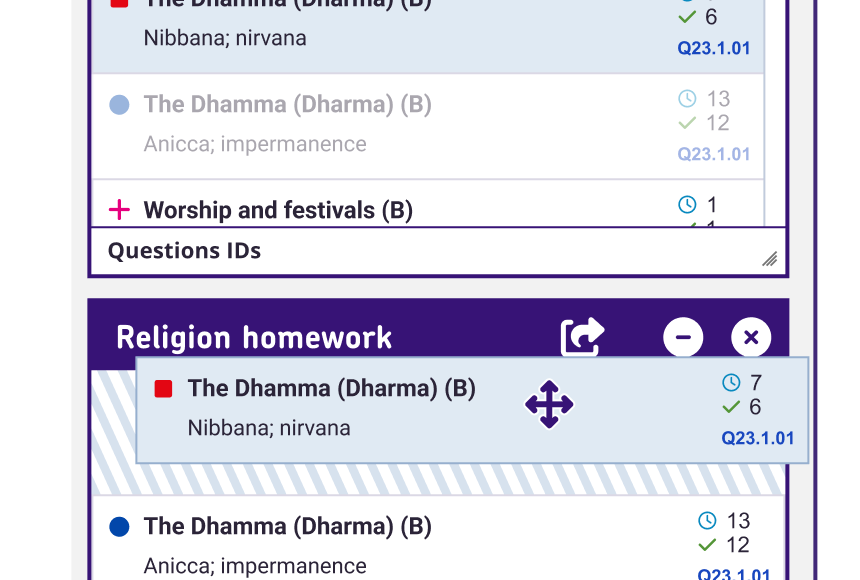
Task: Click the clock icon next to 7 on dragged card
Action: (731, 383)
